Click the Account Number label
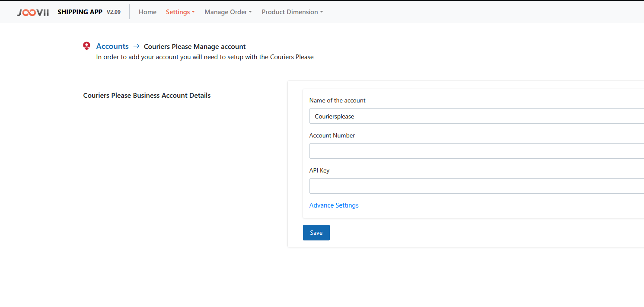The image size is (644, 307). click(332, 135)
